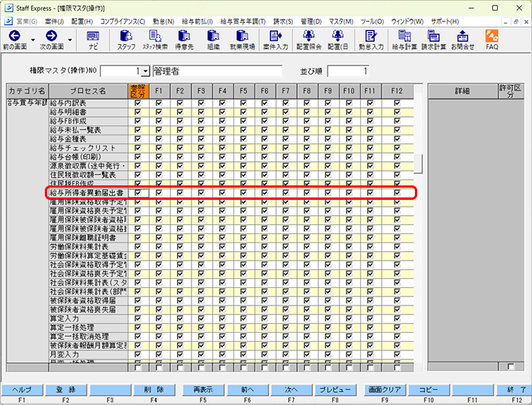Open the ナビ navigation icon
The width and height of the screenshot is (532, 405).
[x=93, y=36]
